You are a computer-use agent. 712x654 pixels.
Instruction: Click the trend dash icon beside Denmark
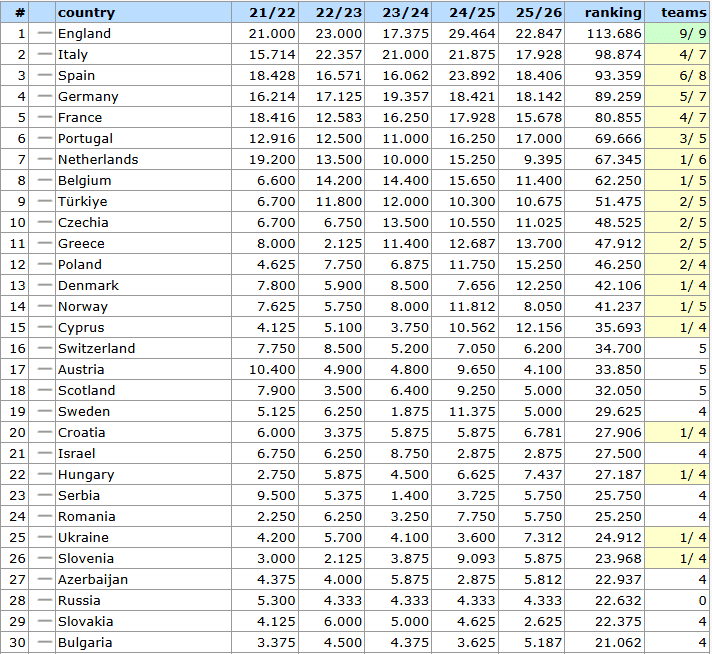pyautogui.click(x=43, y=286)
